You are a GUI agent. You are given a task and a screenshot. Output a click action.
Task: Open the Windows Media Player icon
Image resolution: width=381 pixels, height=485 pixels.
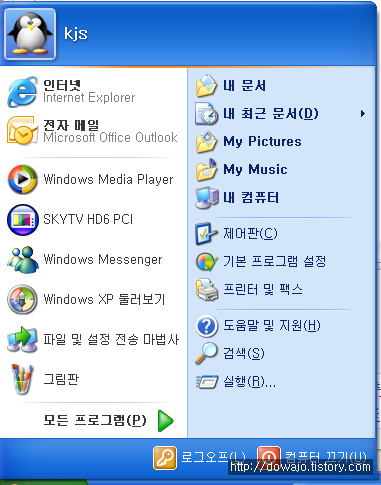[x=22, y=179]
